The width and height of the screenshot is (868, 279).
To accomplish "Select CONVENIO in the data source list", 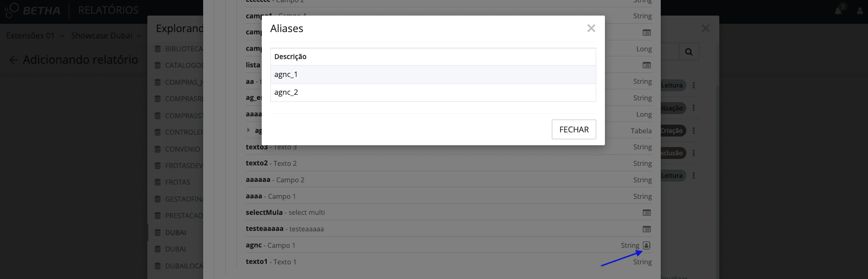I will point(182,149).
